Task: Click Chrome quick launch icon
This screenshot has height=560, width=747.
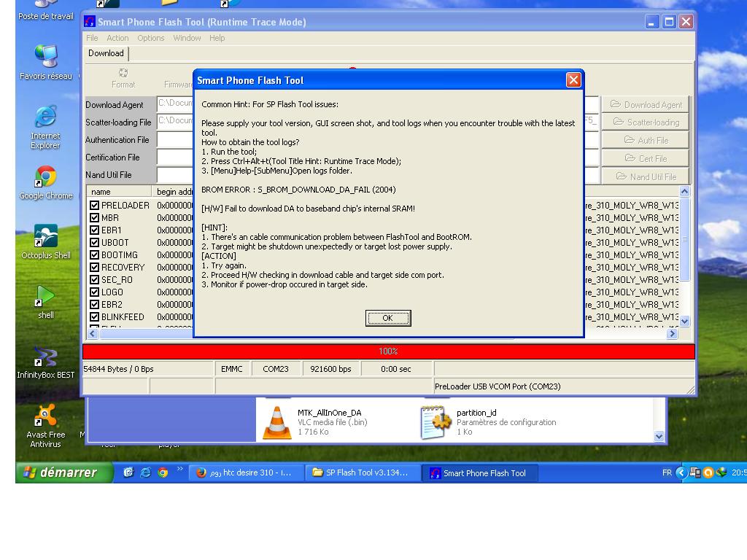Action: click(163, 472)
